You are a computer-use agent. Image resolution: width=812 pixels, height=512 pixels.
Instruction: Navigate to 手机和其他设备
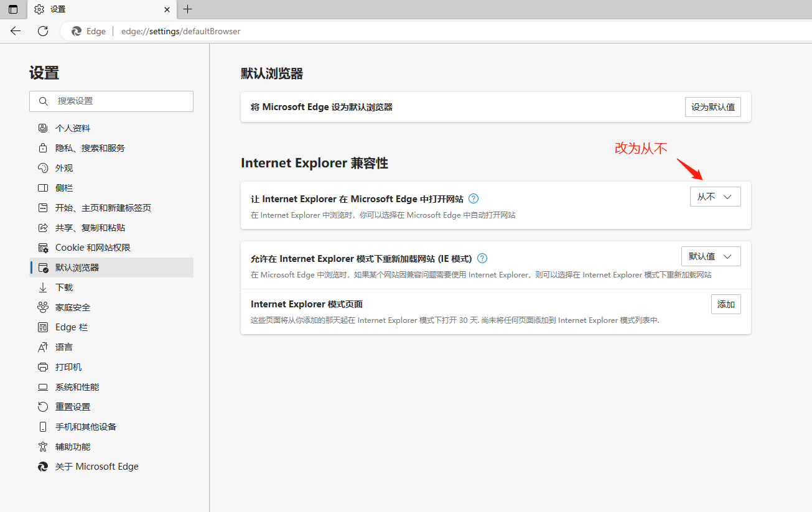click(x=111, y=427)
